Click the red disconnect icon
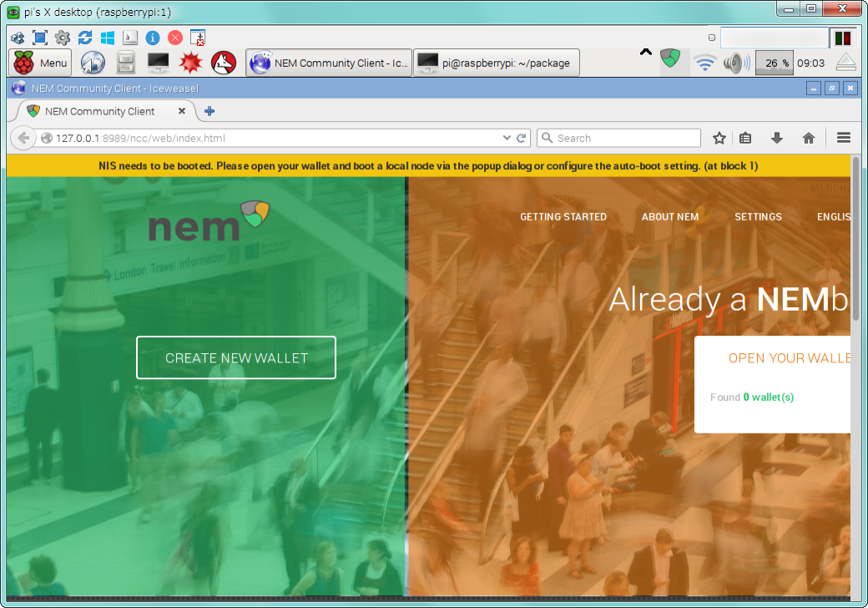 coord(175,38)
